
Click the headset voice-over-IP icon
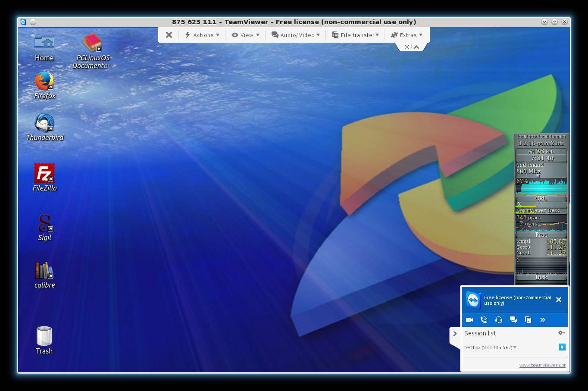tap(499, 320)
